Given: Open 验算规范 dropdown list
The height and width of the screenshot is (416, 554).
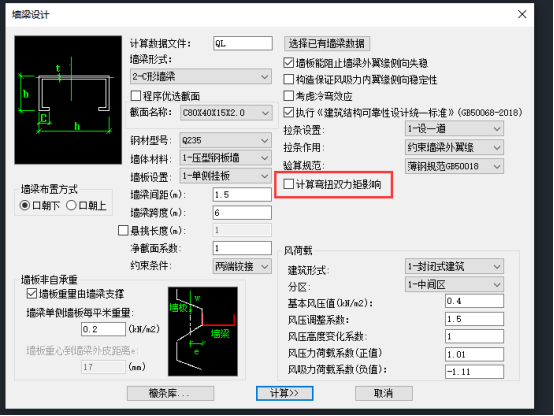Looking at the screenshot, I should click(x=454, y=166).
